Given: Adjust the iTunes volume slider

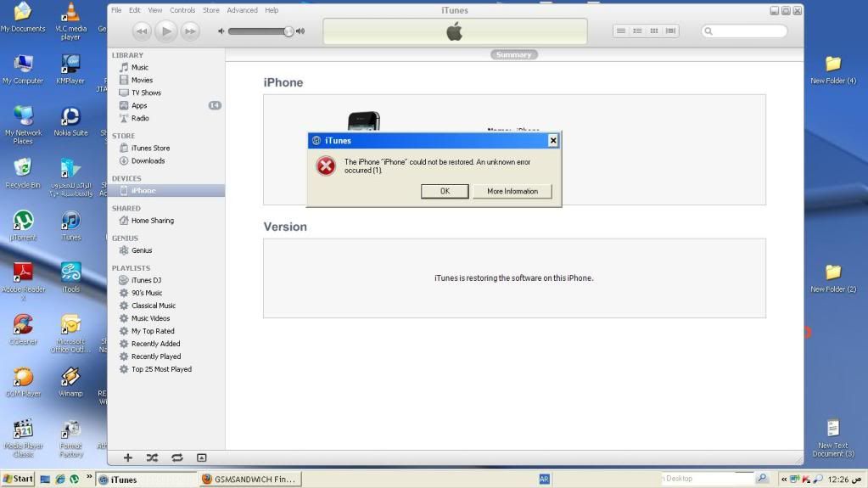Looking at the screenshot, I should [288, 31].
